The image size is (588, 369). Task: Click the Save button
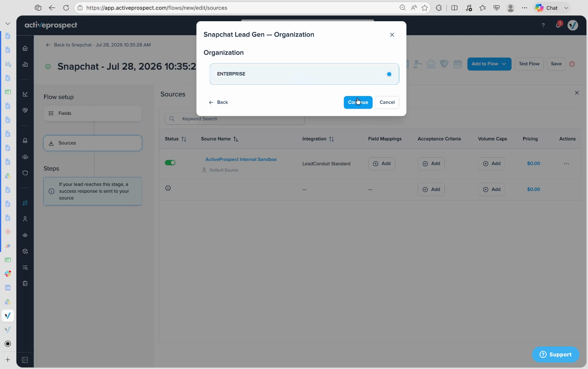click(556, 64)
